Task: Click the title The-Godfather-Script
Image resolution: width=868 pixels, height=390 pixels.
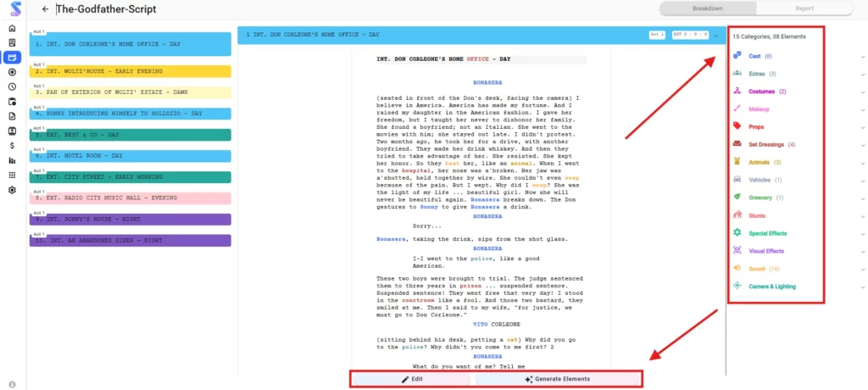Action: 106,9
